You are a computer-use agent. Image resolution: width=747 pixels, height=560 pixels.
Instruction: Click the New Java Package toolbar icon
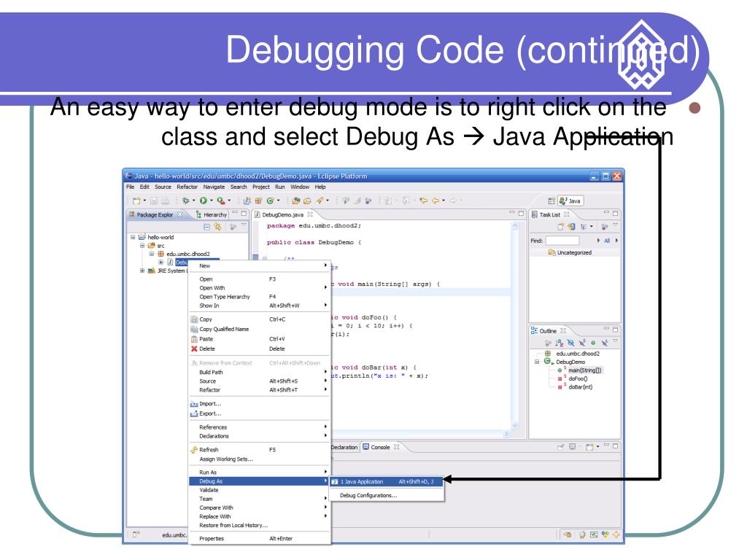click(x=258, y=201)
